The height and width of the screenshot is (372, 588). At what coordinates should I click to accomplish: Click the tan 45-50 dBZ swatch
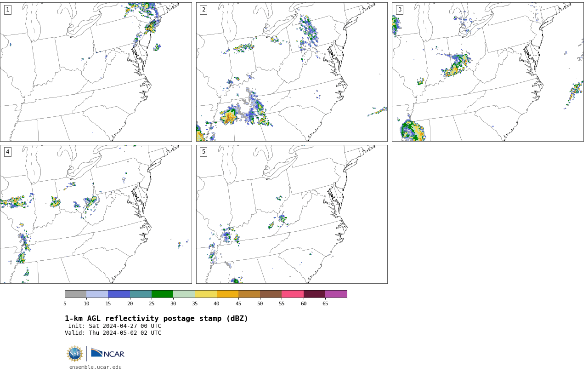pos(249,294)
